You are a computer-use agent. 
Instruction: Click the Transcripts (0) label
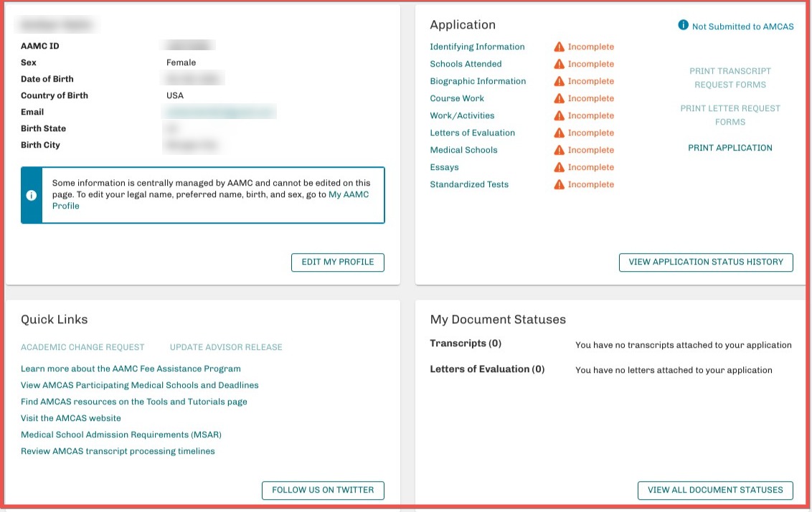click(466, 343)
